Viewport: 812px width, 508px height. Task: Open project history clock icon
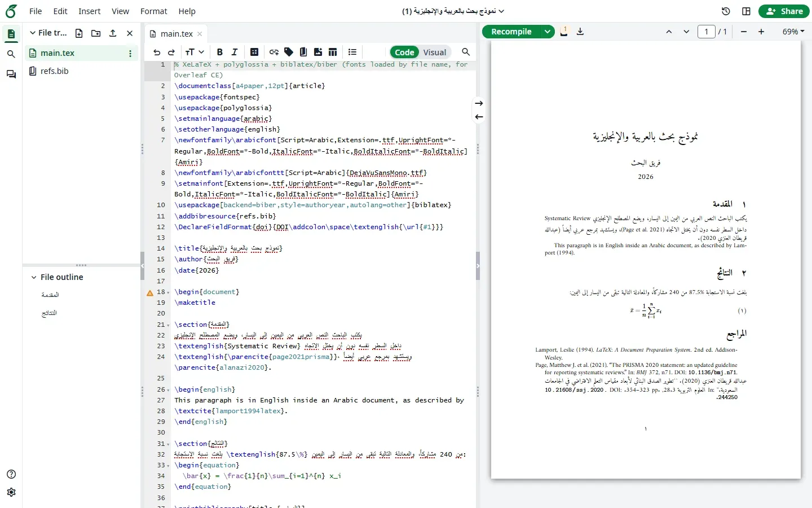(x=726, y=11)
